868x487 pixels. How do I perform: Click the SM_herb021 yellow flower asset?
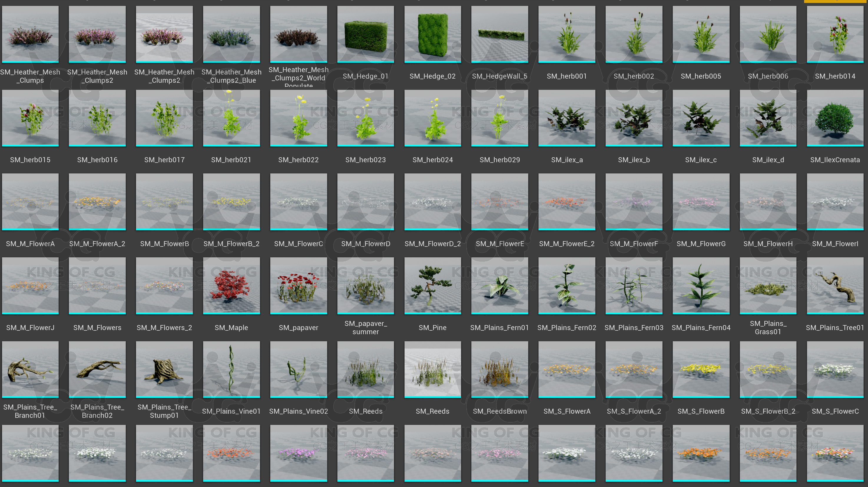click(231, 117)
